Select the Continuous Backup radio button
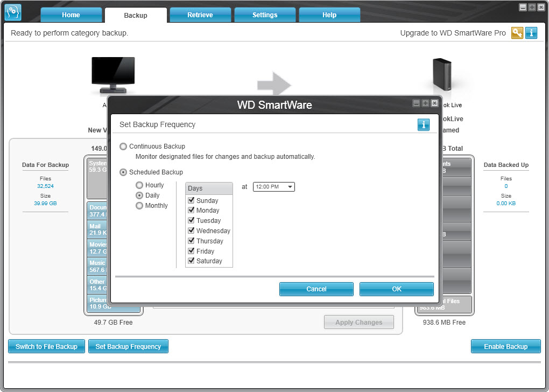This screenshot has height=392, width=549. [x=123, y=146]
